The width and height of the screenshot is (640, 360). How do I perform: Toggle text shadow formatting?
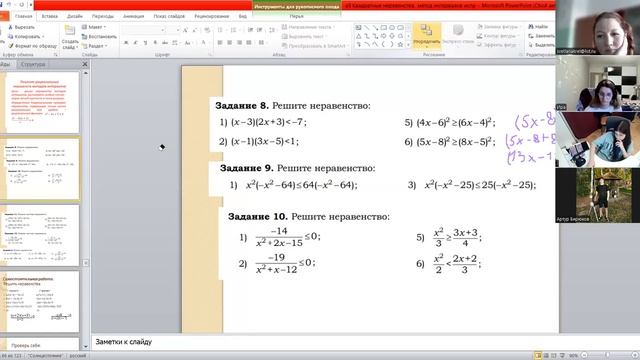click(155, 42)
